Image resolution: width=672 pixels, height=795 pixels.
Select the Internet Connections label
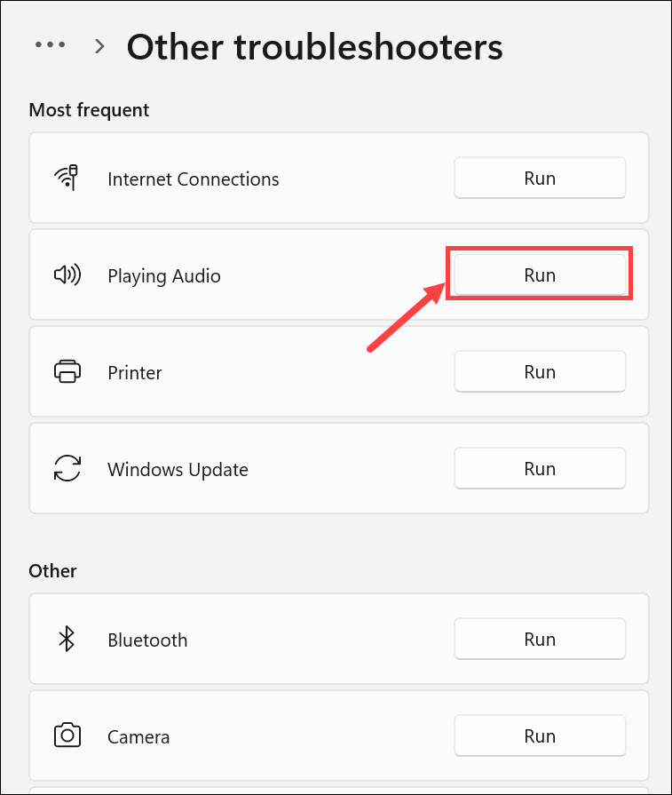[x=193, y=179]
